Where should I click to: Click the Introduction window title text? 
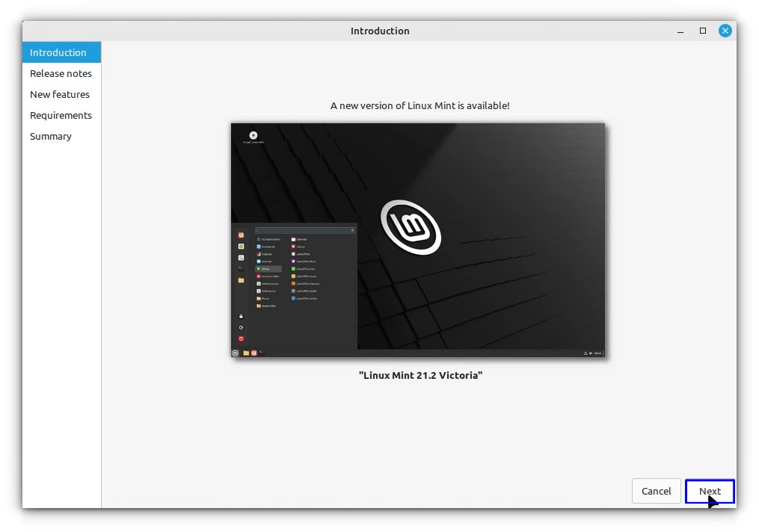(380, 31)
